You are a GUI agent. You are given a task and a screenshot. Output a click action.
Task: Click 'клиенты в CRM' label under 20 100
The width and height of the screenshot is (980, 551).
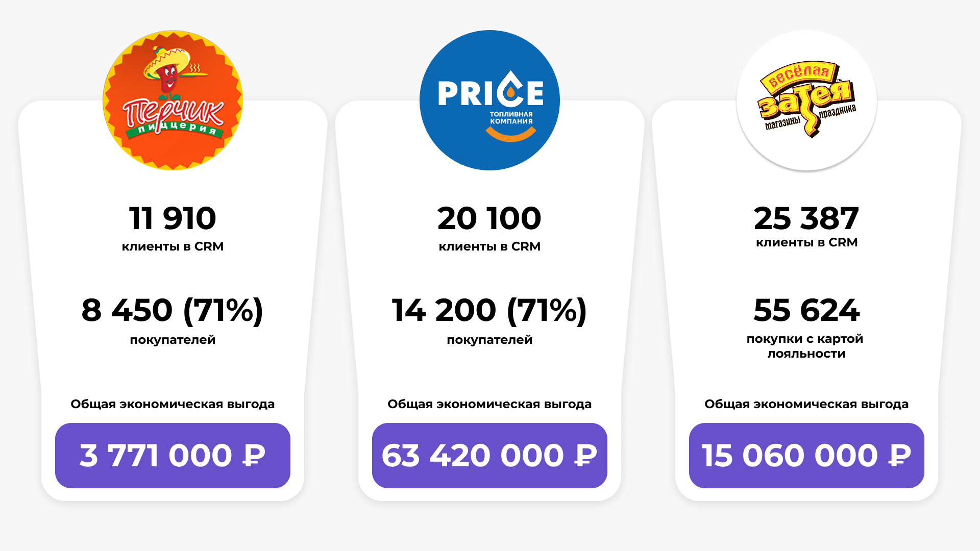coord(489,246)
